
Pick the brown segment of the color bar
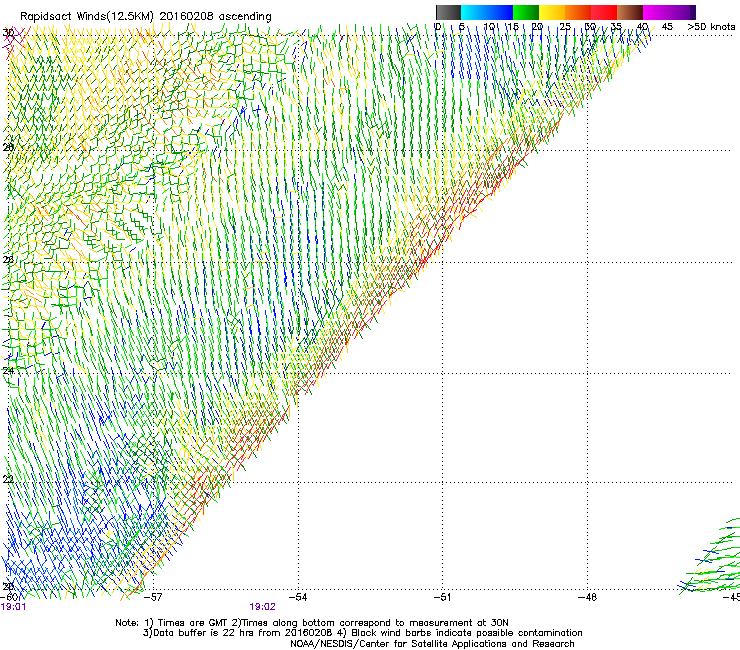(630, 12)
